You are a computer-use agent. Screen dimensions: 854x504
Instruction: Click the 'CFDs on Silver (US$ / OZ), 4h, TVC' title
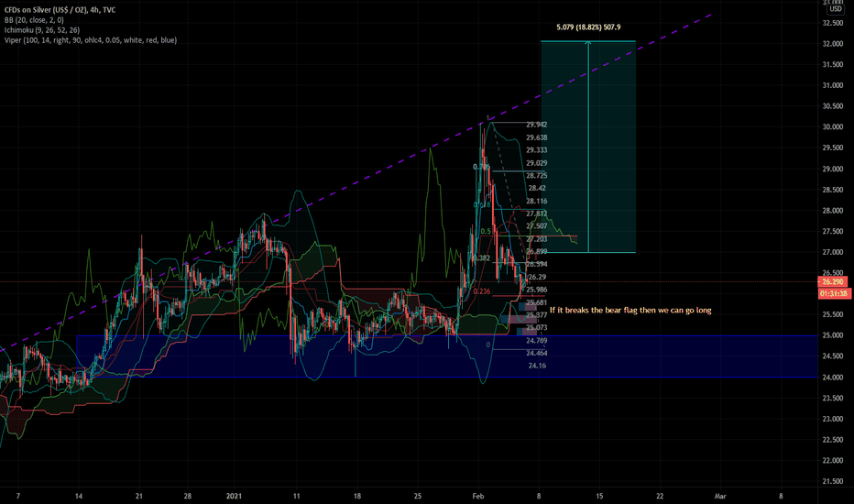coord(60,10)
